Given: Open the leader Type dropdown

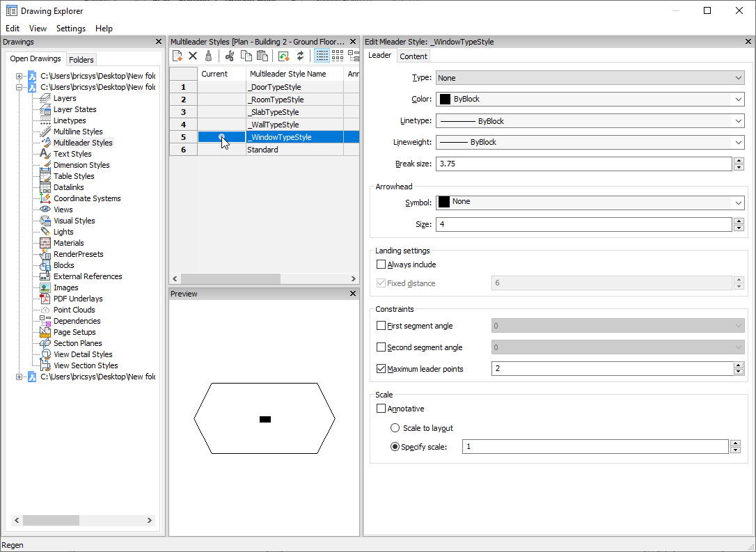Looking at the screenshot, I should pos(590,78).
